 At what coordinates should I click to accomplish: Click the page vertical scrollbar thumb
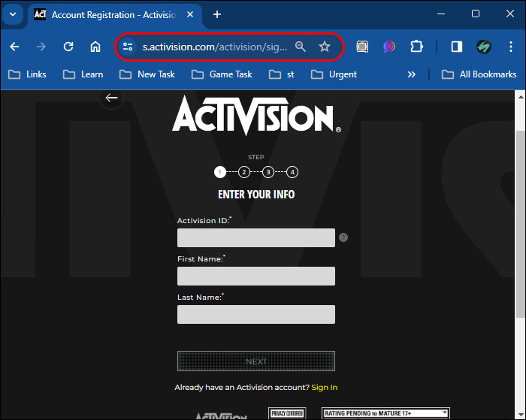coord(520,224)
